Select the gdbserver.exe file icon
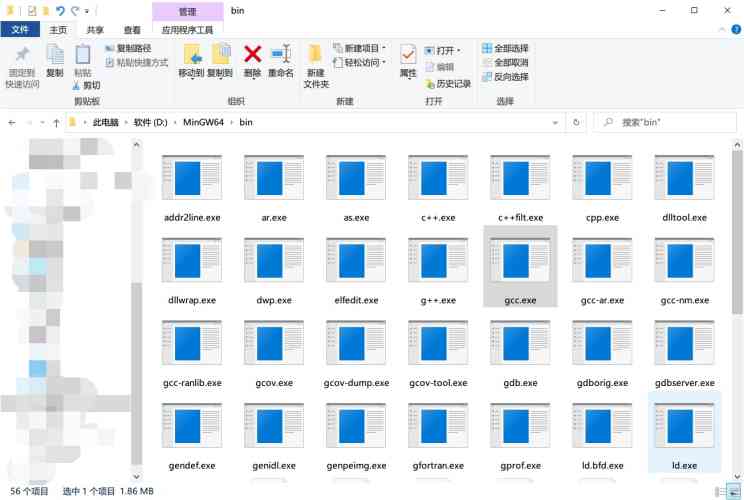This screenshot has width=744, height=500. coord(684,343)
